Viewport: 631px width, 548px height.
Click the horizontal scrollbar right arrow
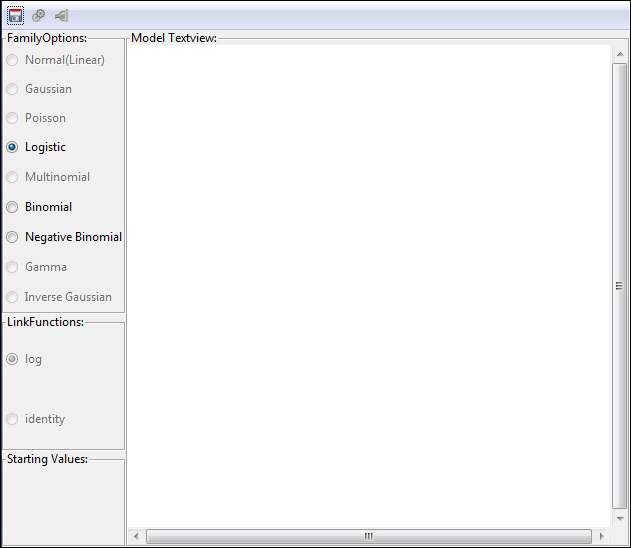click(602, 536)
